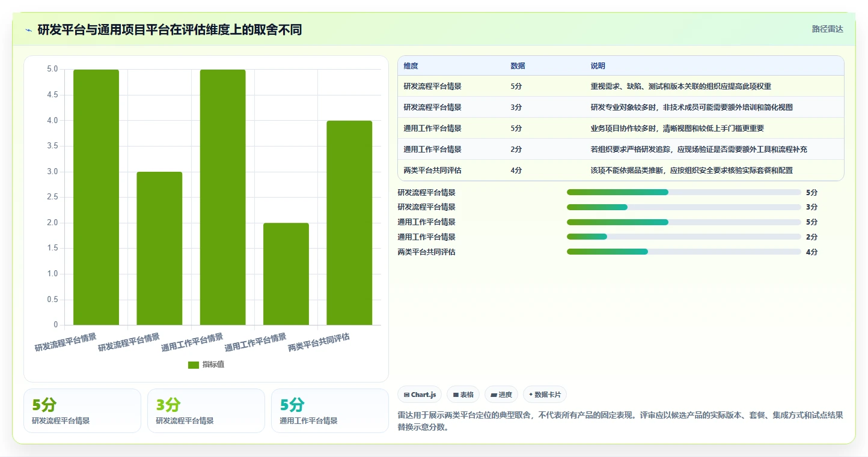
Task: Click the 4.5 tick on the y-axis
Action: point(52,95)
